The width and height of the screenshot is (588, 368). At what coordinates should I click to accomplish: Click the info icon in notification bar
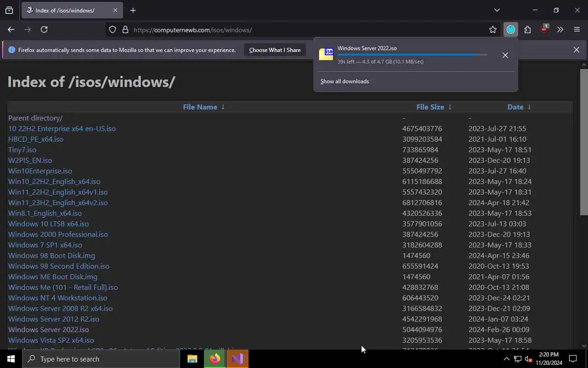(12, 50)
